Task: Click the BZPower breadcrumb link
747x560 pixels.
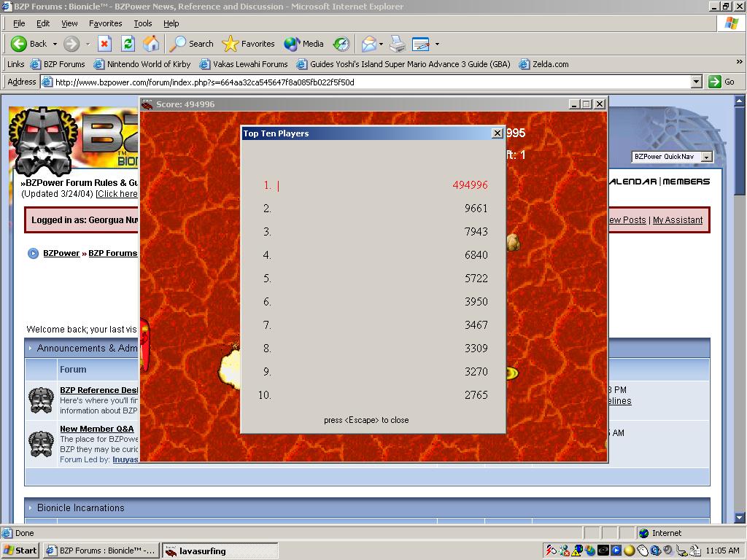Action: (x=61, y=253)
